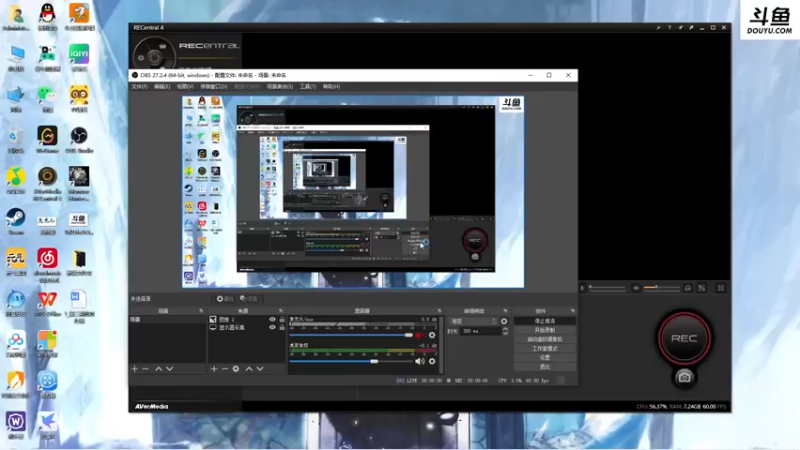Click the transition duration 300 ms field

[x=480, y=331]
